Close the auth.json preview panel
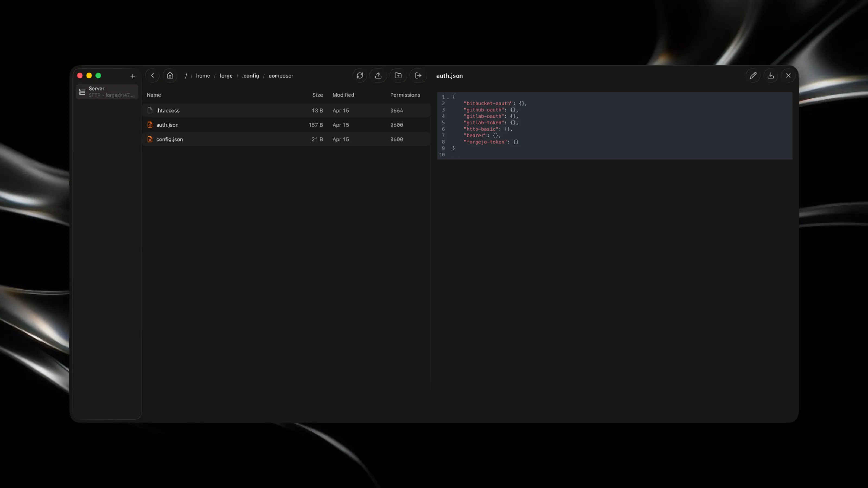Screen dimensions: 868x488 click(x=788, y=75)
